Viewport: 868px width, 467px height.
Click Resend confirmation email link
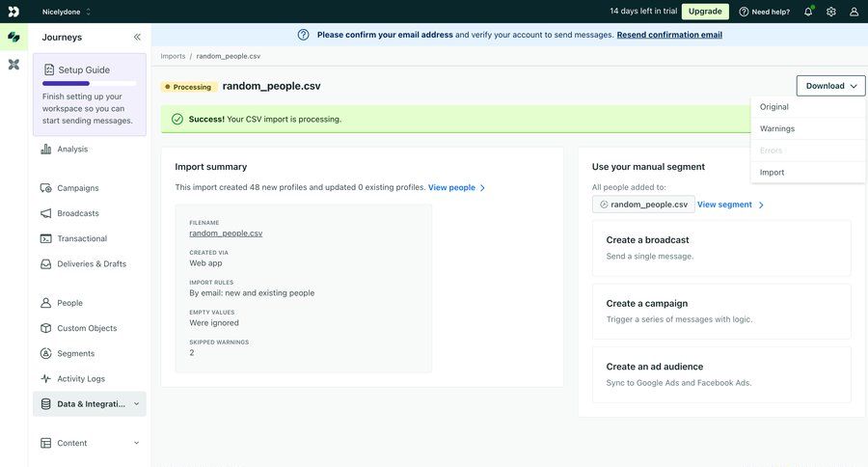[669, 35]
